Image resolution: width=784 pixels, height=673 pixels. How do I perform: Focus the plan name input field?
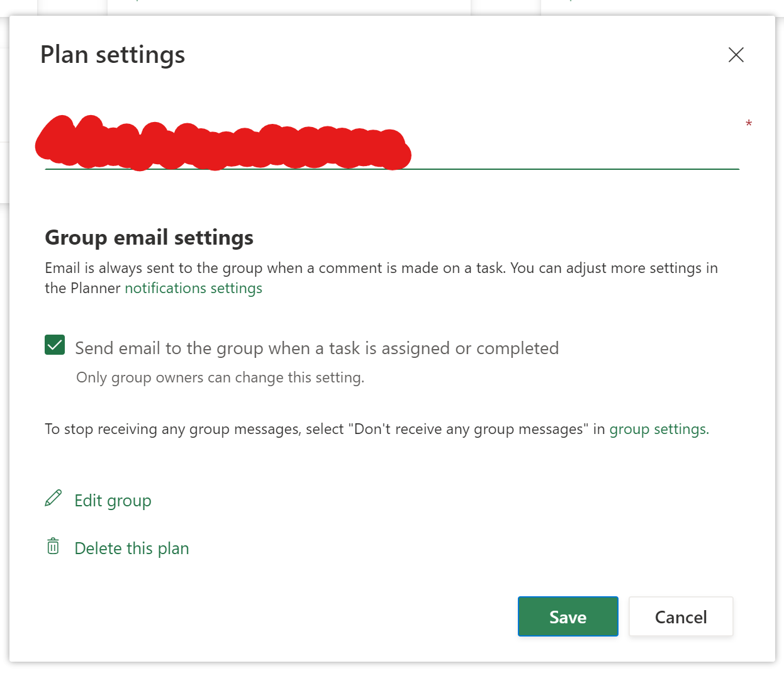pos(392,145)
